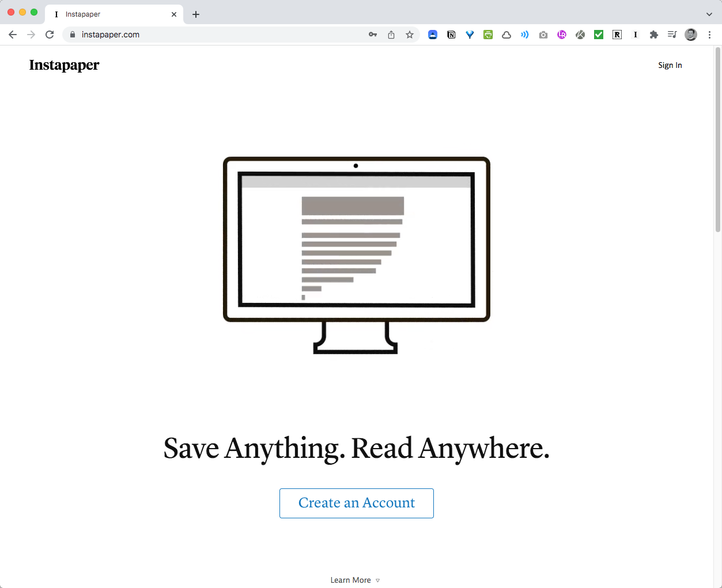The width and height of the screenshot is (722, 588).
Task: Click the Instapaper logo
Action: tap(64, 65)
